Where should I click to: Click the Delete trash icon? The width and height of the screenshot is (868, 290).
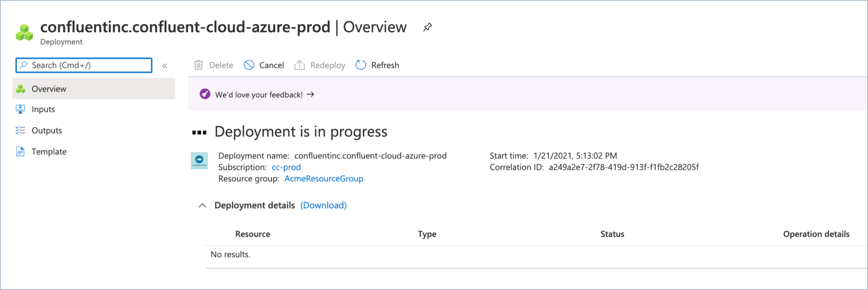tap(198, 65)
